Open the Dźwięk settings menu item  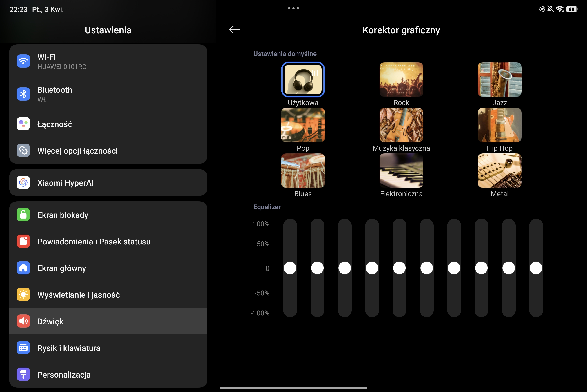(x=108, y=321)
